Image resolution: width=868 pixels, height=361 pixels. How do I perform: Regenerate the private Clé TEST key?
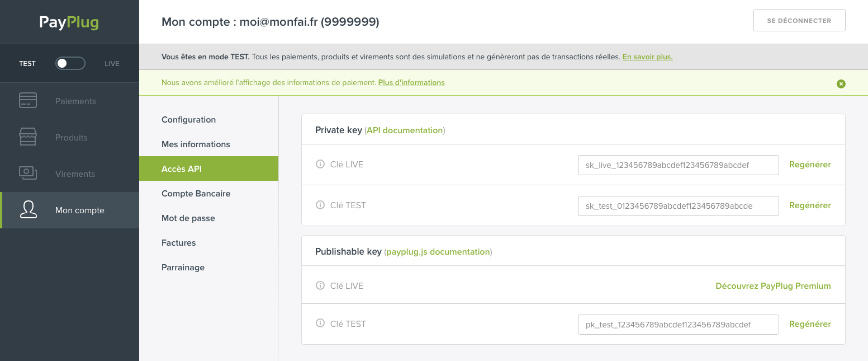point(810,205)
